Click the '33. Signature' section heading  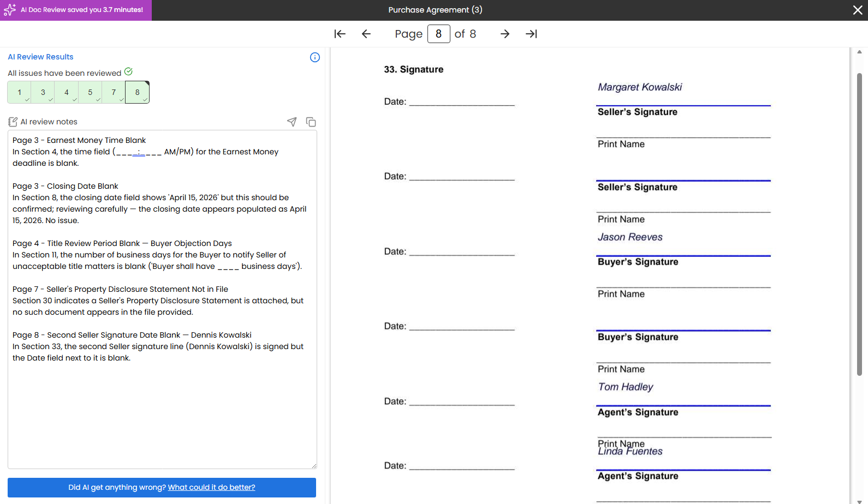click(414, 69)
